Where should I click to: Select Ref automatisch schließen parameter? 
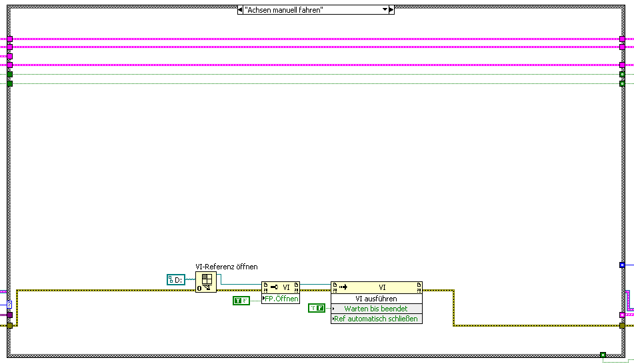click(x=377, y=319)
